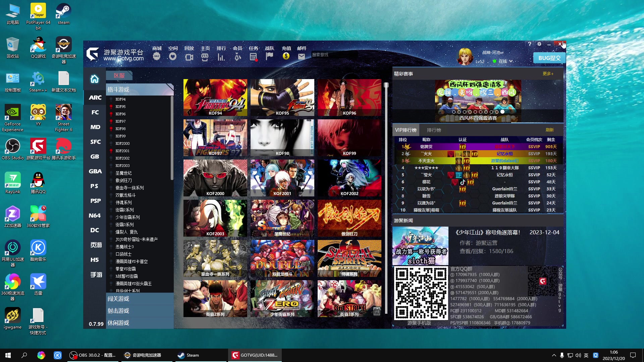Select the ARC platform tab
The height and width of the screenshot is (362, 644).
pyautogui.click(x=95, y=98)
